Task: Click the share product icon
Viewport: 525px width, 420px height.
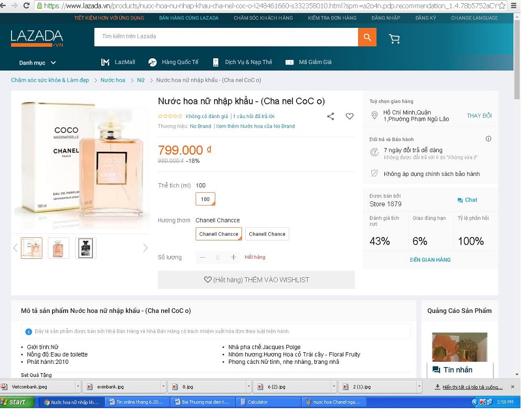Action: click(330, 116)
